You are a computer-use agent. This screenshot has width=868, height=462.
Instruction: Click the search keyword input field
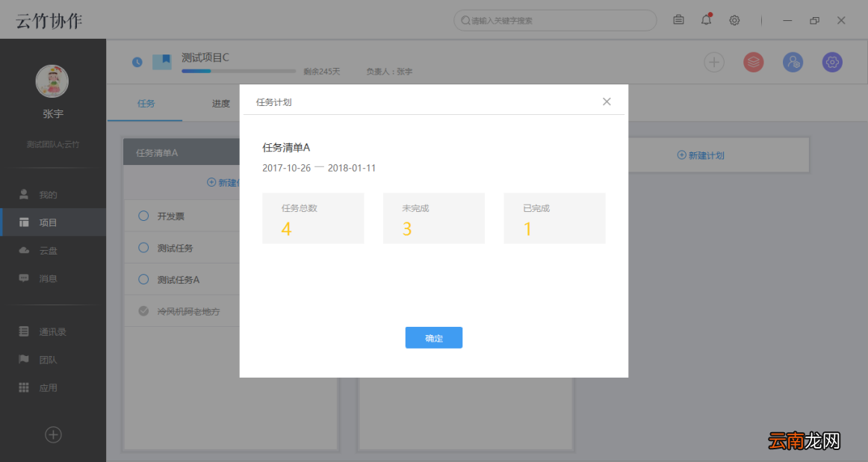click(x=555, y=20)
